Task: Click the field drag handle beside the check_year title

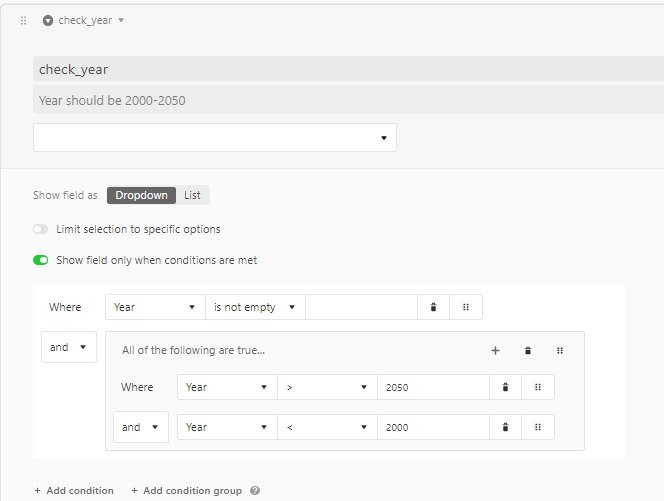Action: pos(23,20)
